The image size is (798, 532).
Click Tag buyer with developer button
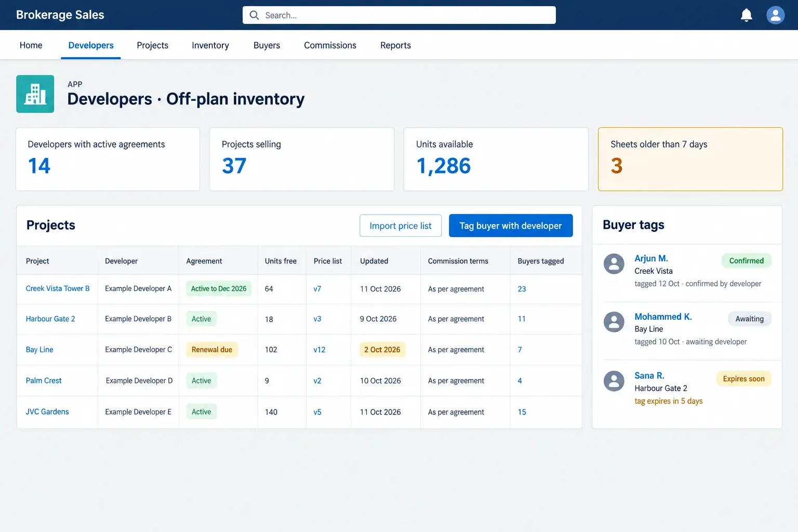511,225
